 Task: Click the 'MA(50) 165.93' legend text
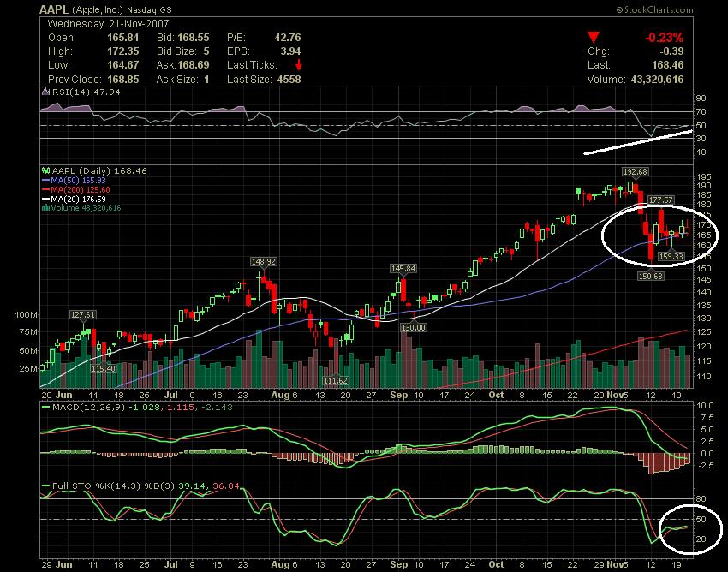pos(79,181)
